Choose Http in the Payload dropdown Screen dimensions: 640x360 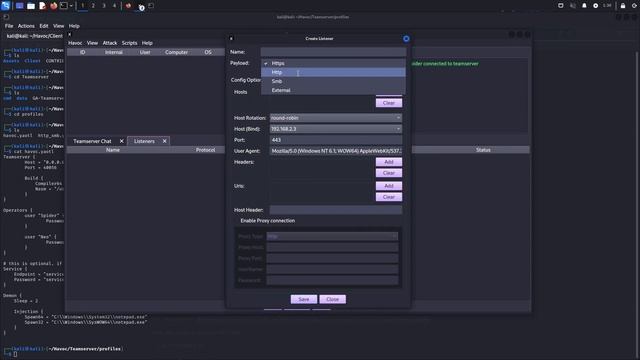tap(333, 72)
